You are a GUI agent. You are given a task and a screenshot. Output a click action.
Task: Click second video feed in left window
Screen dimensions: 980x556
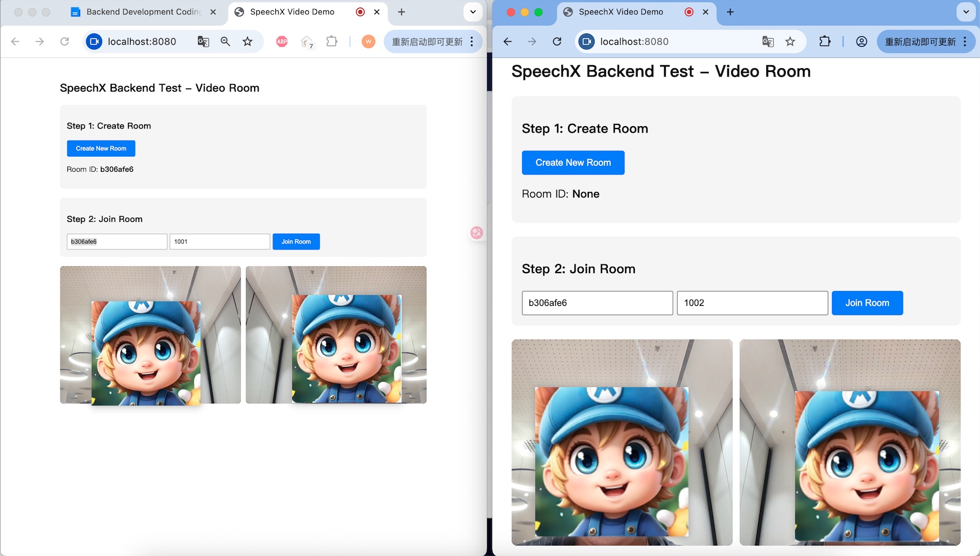[336, 335]
